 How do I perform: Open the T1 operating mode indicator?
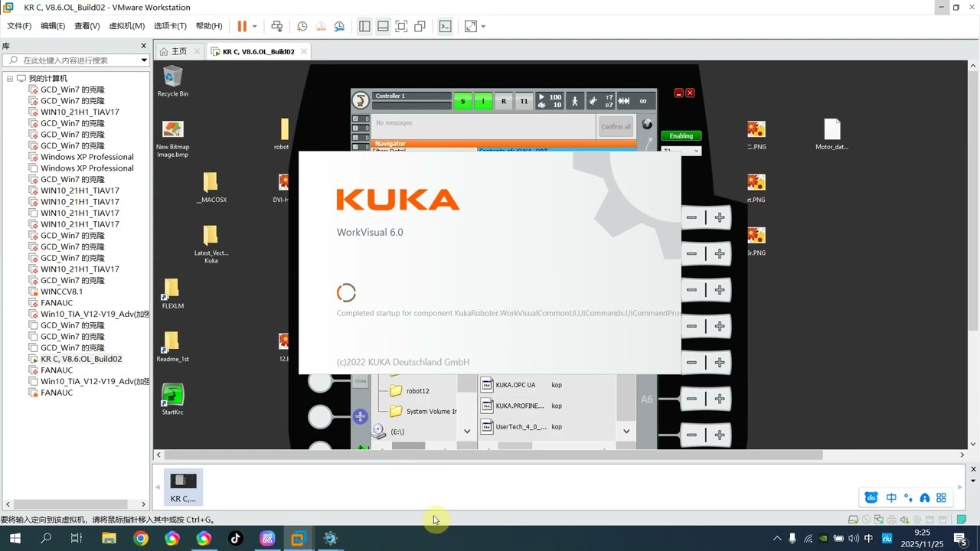[x=524, y=101]
